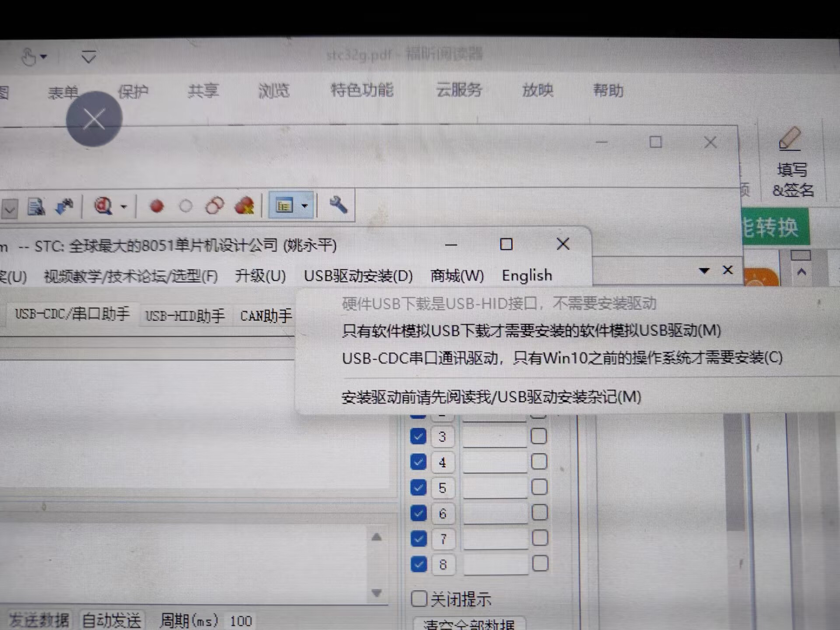Switch to USB-CDC/串口助手 tab
The height and width of the screenshot is (630, 840).
point(73,314)
